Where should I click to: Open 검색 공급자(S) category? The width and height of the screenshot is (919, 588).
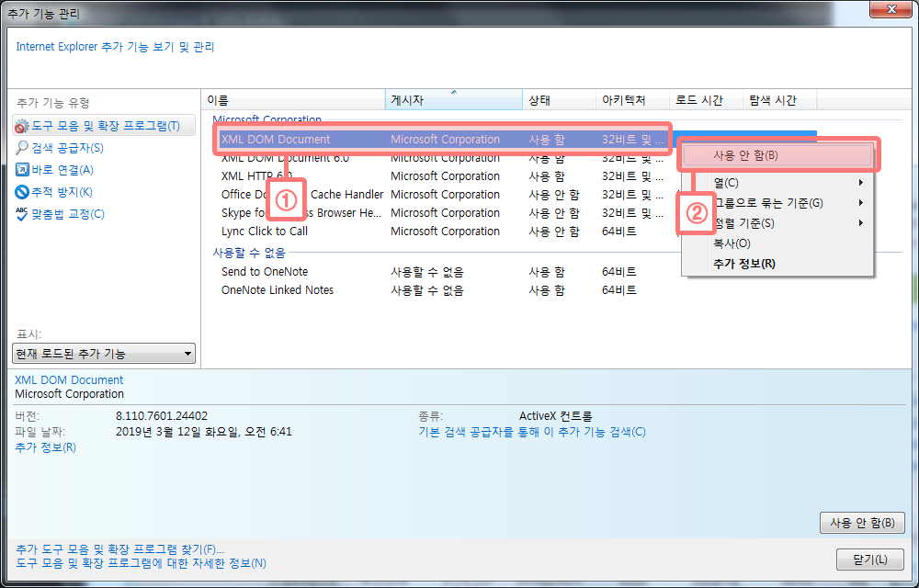[67, 148]
